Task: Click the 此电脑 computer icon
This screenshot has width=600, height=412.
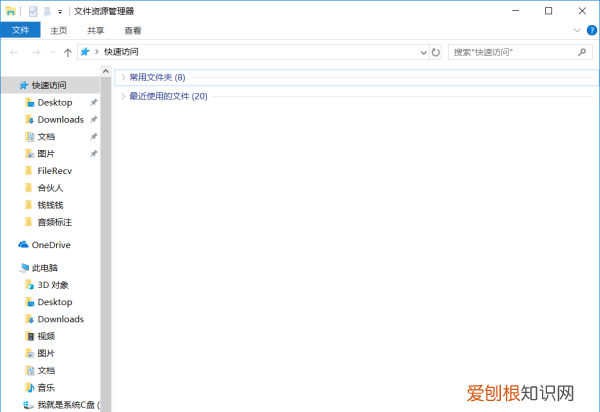Action: pyautogui.click(x=24, y=268)
